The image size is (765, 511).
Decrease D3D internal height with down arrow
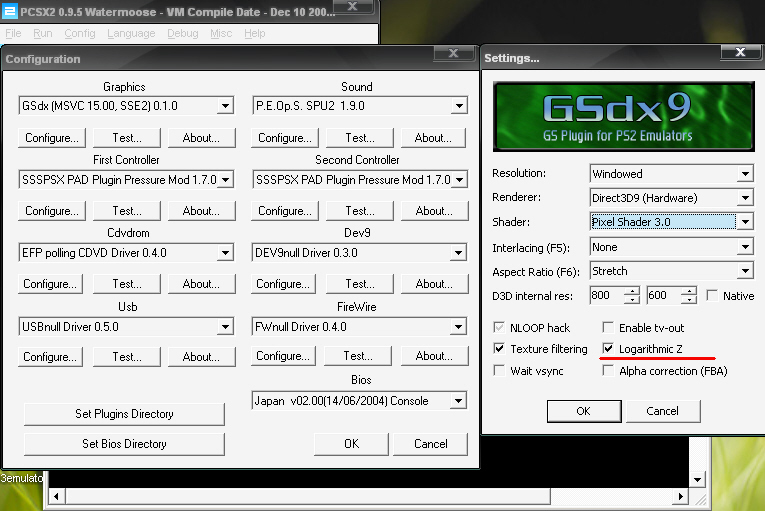click(x=688, y=300)
